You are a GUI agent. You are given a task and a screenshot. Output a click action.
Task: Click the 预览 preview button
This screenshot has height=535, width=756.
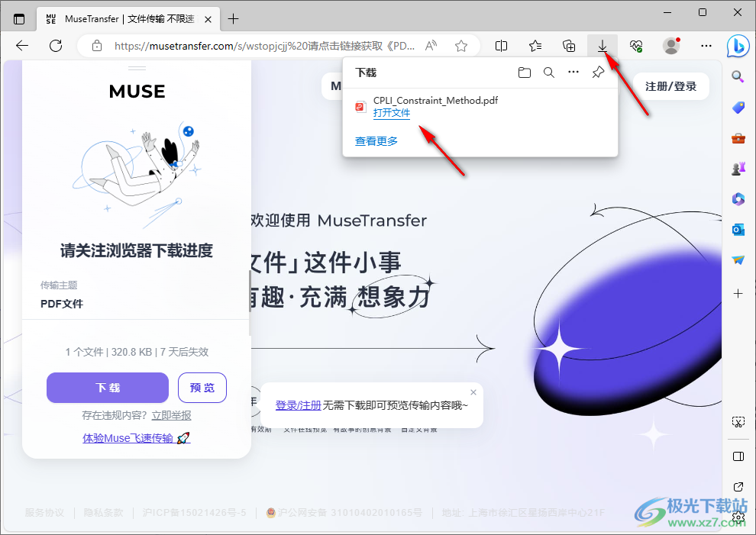coord(202,388)
